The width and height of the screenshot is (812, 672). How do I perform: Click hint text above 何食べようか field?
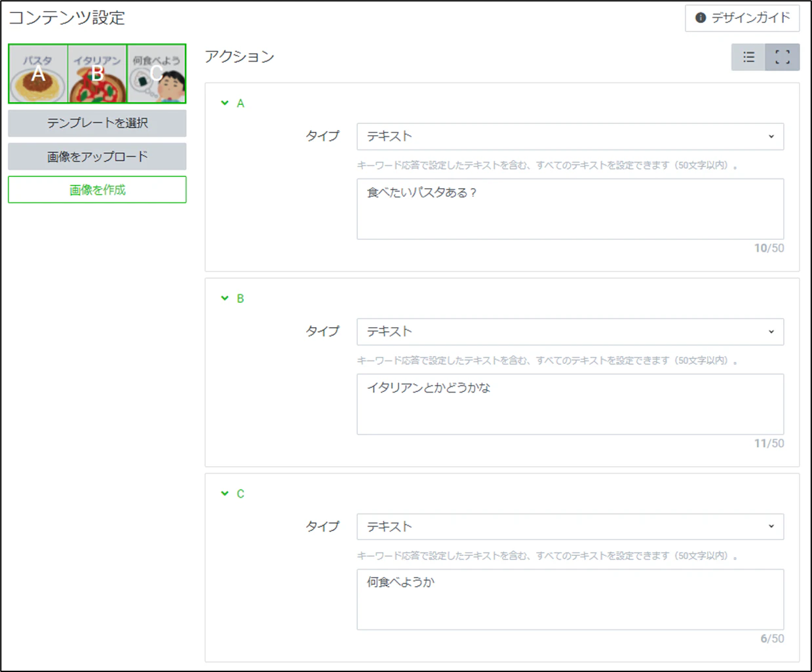pyautogui.click(x=548, y=555)
